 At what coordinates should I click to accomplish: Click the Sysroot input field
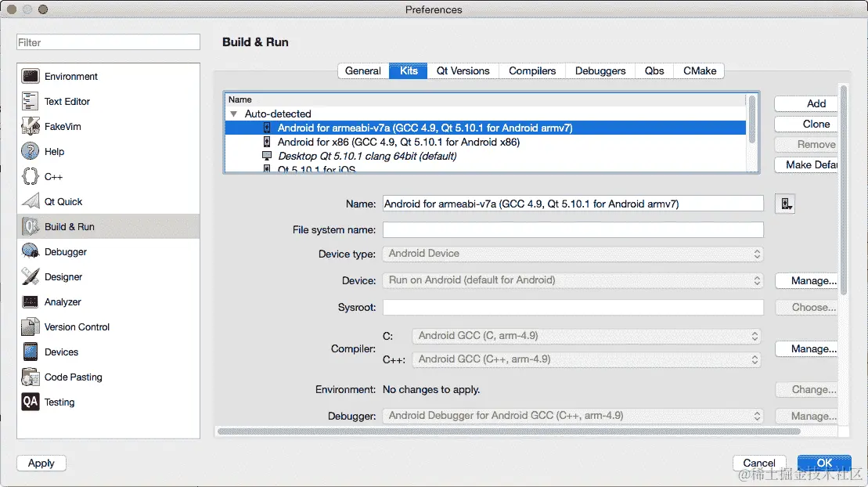573,308
